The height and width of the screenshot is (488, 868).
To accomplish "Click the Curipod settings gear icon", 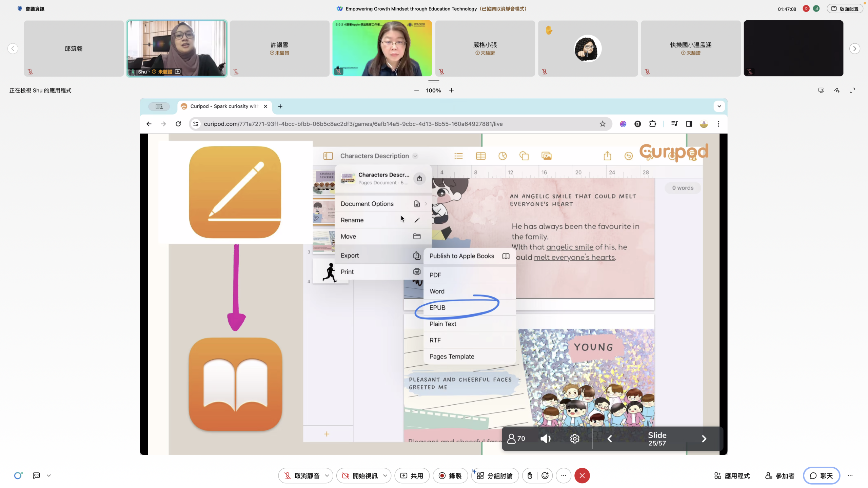I will pos(574,439).
